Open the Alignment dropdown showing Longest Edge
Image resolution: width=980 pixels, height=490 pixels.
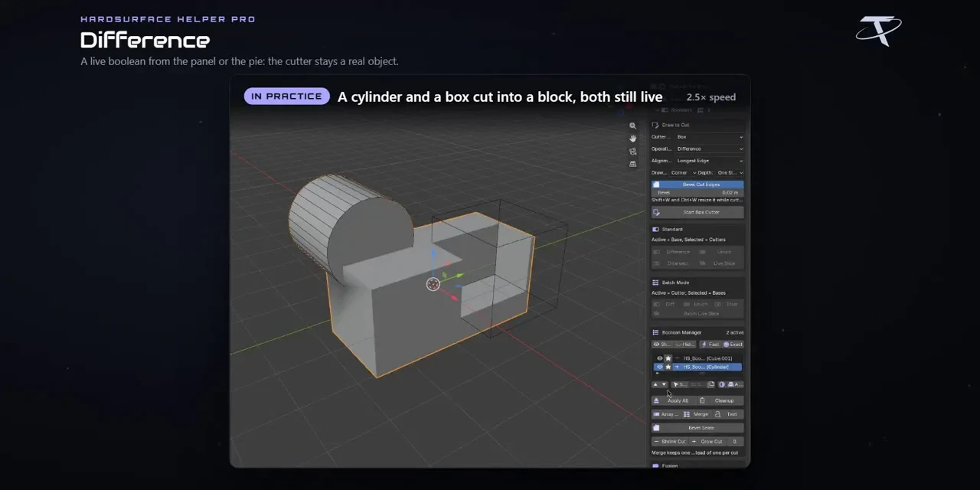click(x=709, y=161)
